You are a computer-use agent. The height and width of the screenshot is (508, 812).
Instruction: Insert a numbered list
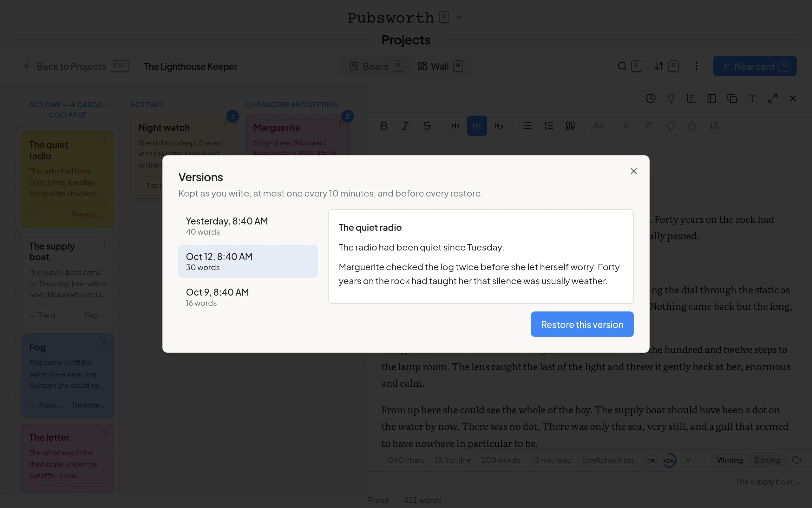point(549,126)
